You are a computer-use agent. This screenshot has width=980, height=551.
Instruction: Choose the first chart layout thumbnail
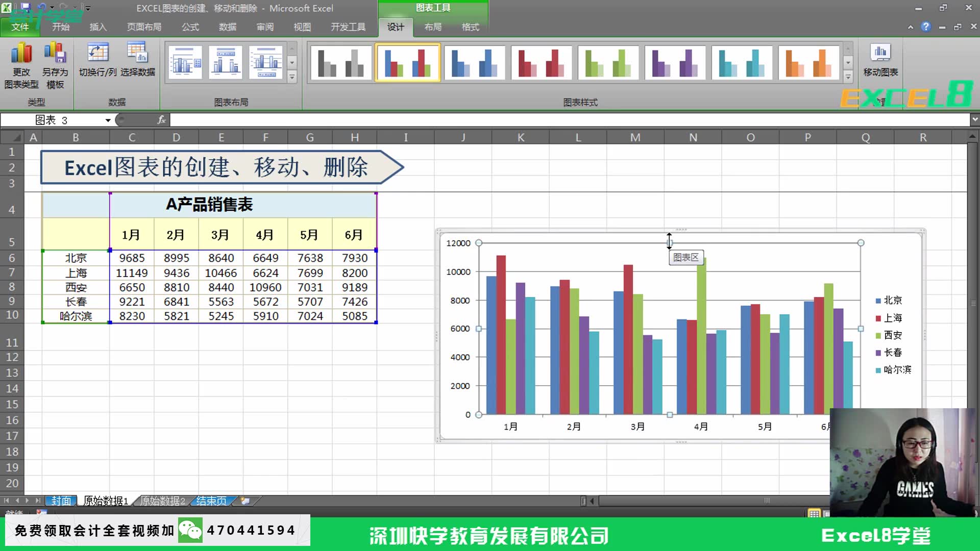(185, 63)
